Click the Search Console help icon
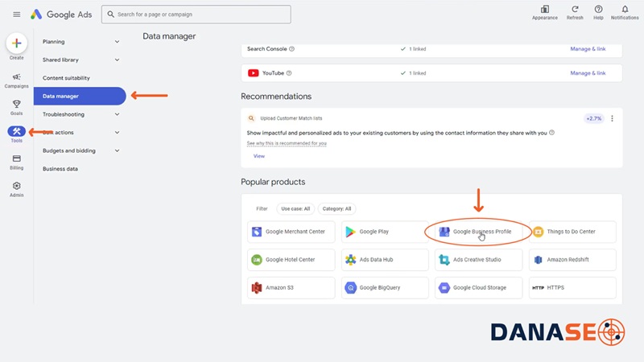Screen dimensions: 644x362 (x=291, y=49)
